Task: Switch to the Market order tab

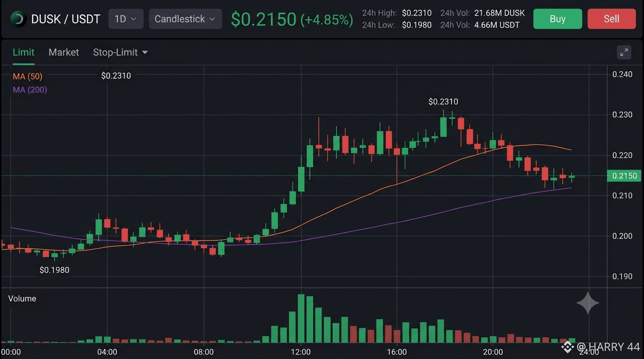Action: [64, 52]
